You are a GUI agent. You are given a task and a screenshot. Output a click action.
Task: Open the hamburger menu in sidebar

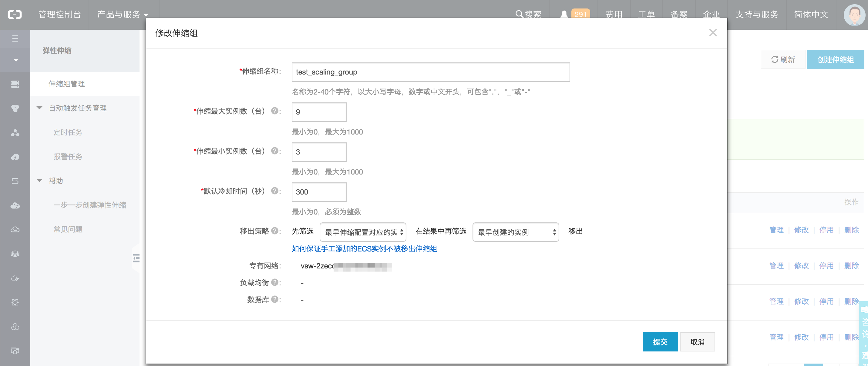[x=15, y=38]
